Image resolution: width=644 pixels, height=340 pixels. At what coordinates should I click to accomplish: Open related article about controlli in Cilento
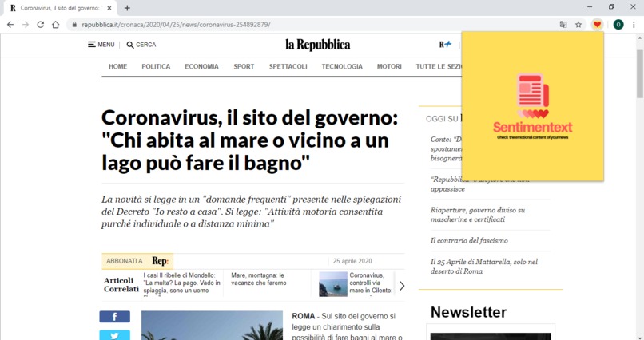point(371,283)
